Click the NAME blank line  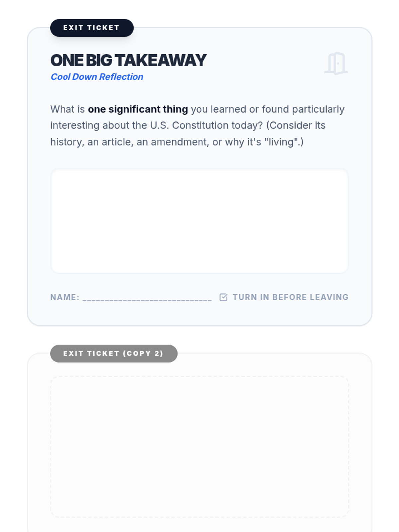[147, 298]
